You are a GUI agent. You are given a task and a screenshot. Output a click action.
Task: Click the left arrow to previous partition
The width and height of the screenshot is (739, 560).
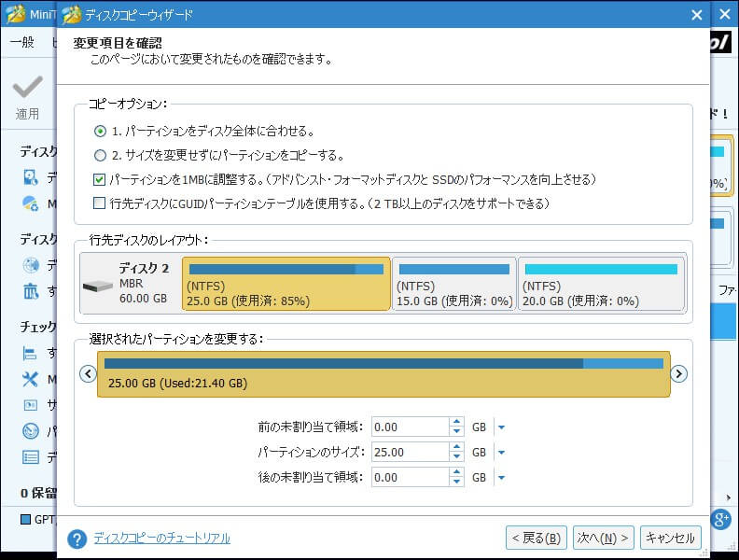click(88, 374)
